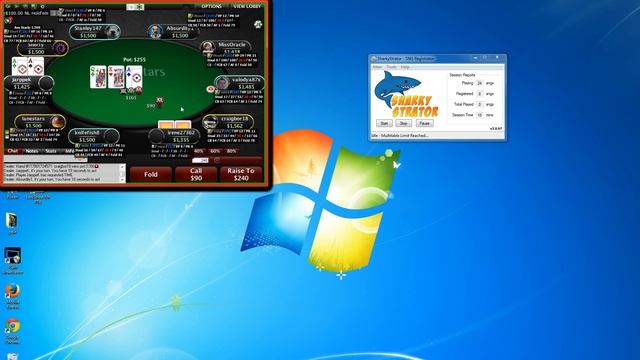Click the Sharky Strator shark logo

click(406, 95)
